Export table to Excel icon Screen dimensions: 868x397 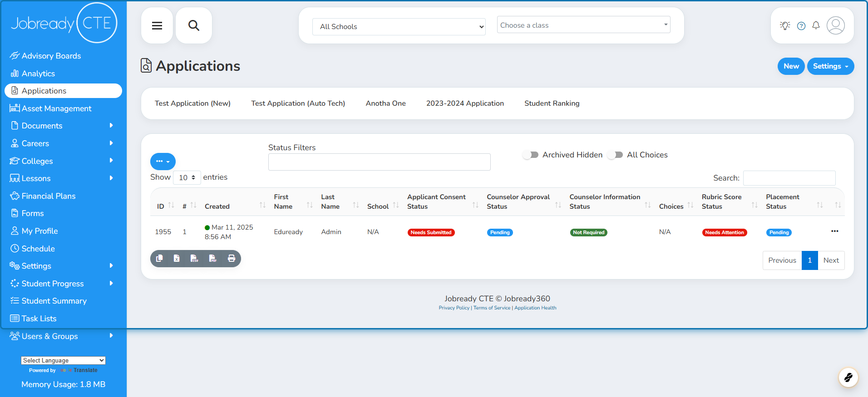point(177,259)
